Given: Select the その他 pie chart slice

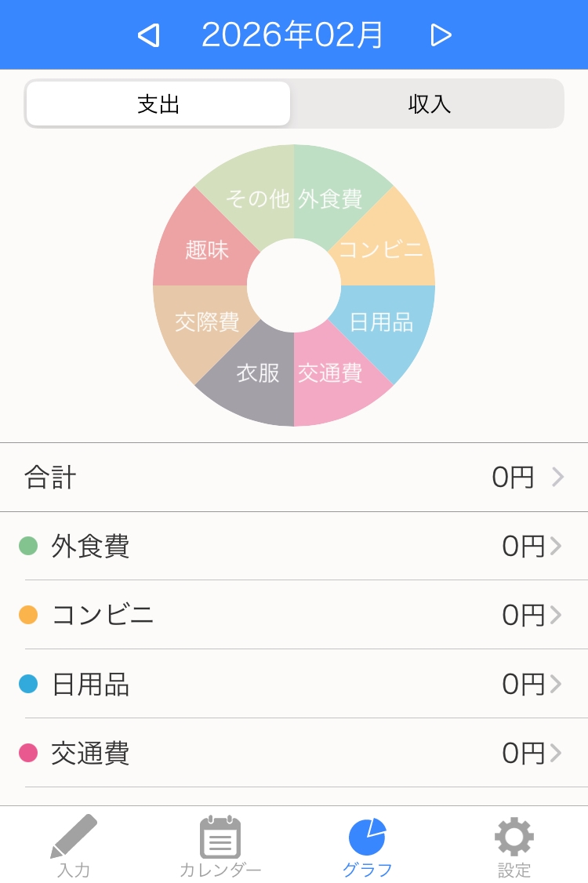Looking at the screenshot, I should tap(257, 198).
